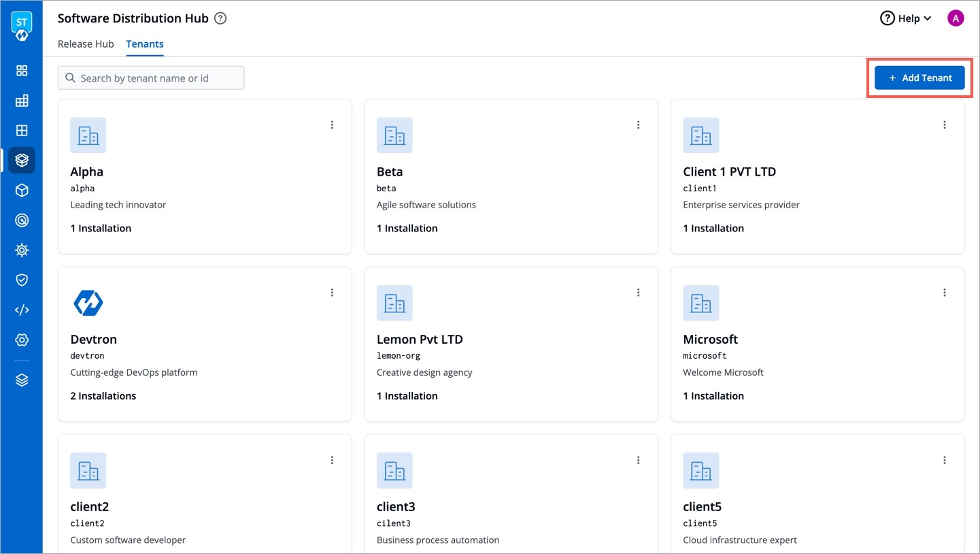Image resolution: width=980 pixels, height=554 pixels.
Task: Click the shield security icon in sidebar
Action: coord(22,280)
